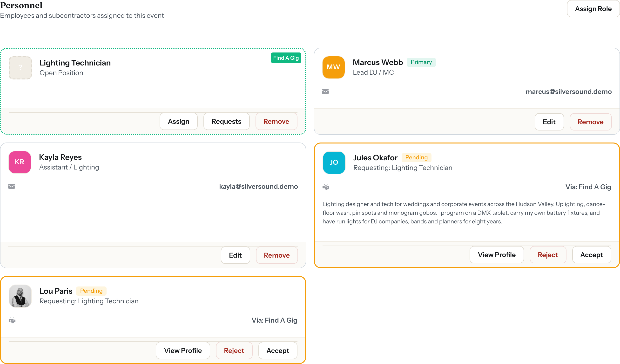Reject Lou Paris's request
Viewport: 620px width, 364px height.
[x=234, y=351]
